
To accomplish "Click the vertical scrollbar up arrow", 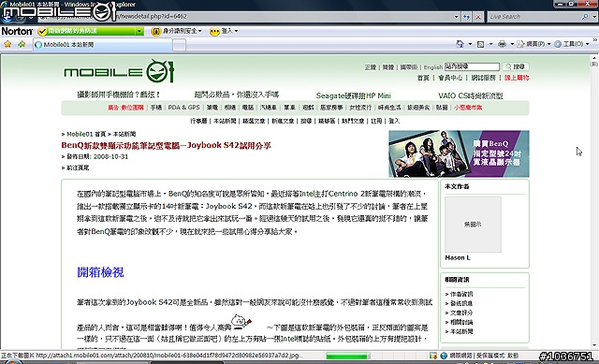I will [594, 58].
